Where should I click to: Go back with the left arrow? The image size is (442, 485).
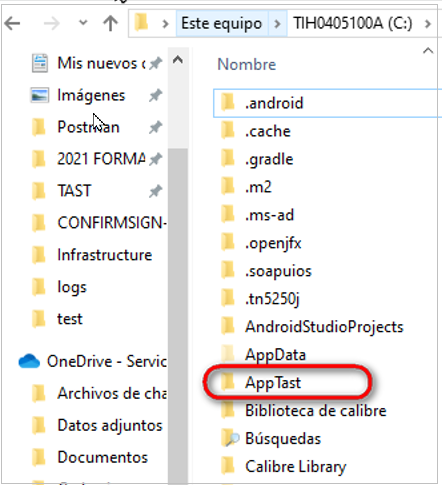13,24
